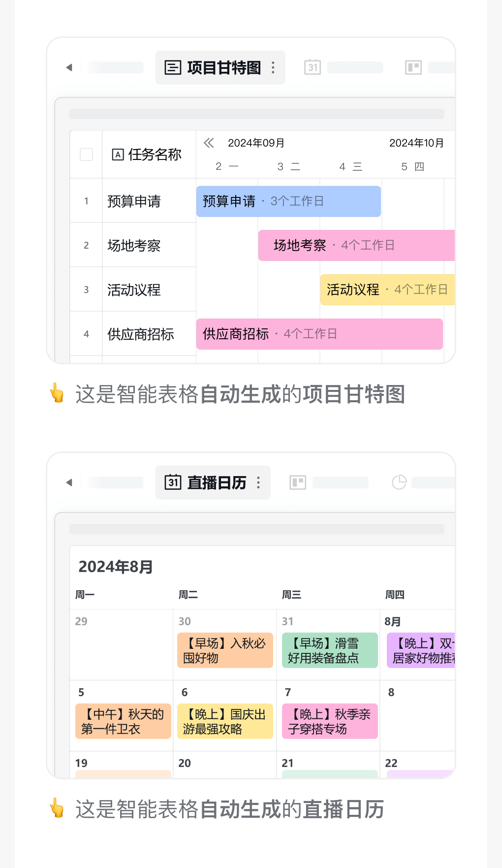Click the row number 4 cell
This screenshot has width=502, height=868.
pyautogui.click(x=86, y=334)
